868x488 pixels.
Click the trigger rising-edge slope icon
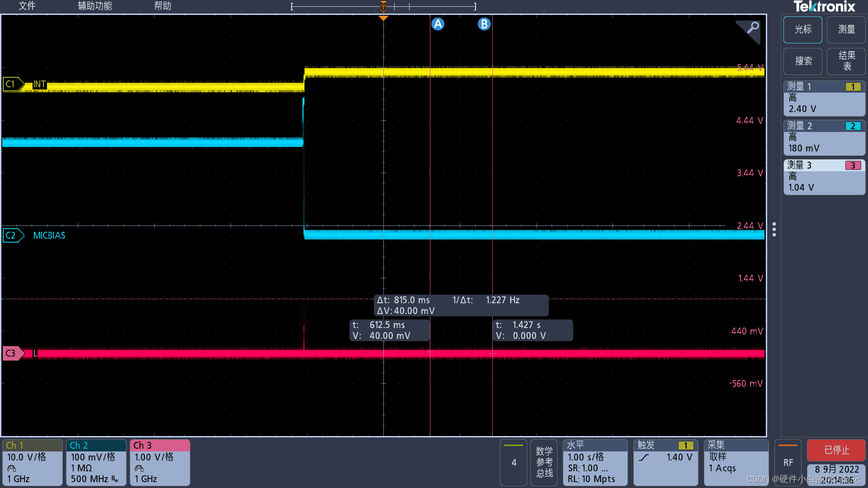[644, 457]
